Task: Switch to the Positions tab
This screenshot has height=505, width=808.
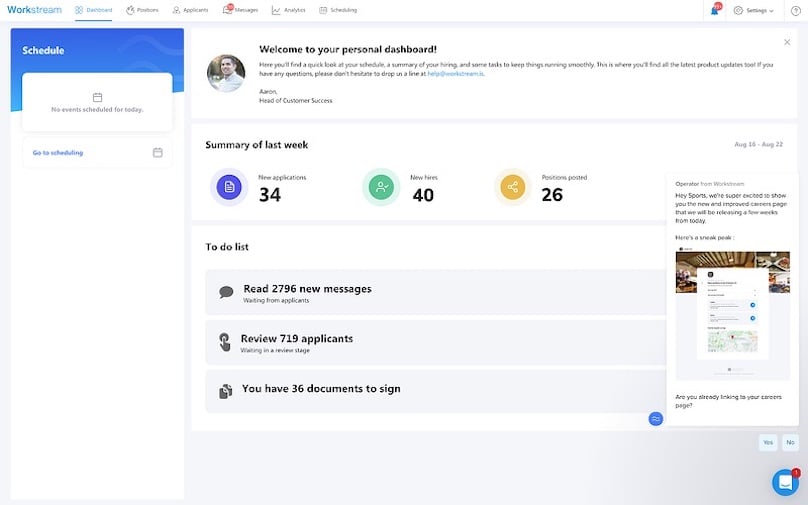Action: coord(142,10)
